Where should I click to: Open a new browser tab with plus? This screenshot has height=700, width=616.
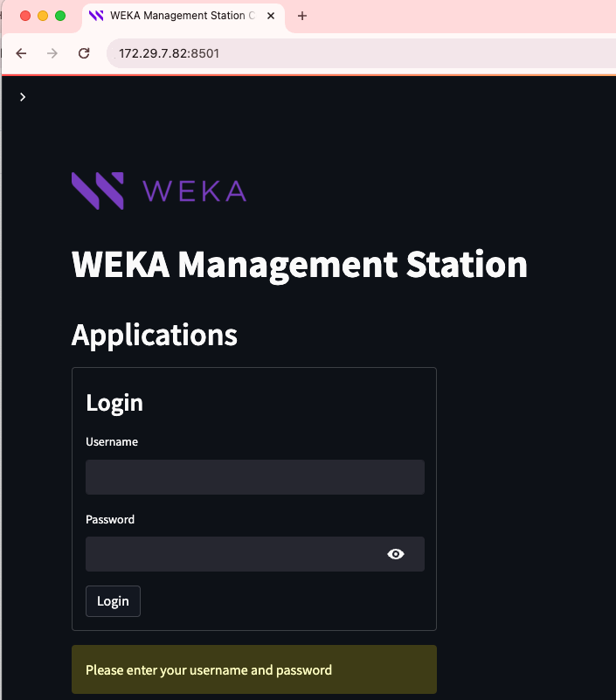[x=302, y=16]
